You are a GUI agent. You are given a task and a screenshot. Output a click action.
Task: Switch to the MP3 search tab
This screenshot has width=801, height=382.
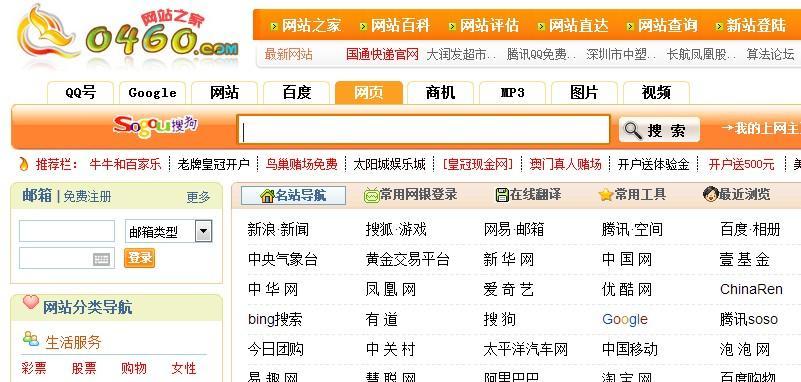(512, 93)
